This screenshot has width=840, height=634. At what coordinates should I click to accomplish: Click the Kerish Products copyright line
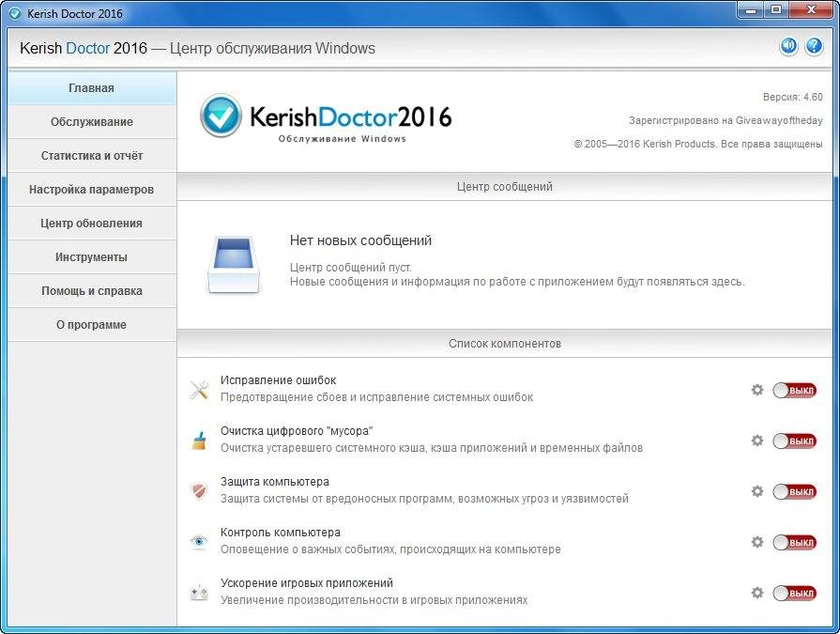(x=698, y=144)
